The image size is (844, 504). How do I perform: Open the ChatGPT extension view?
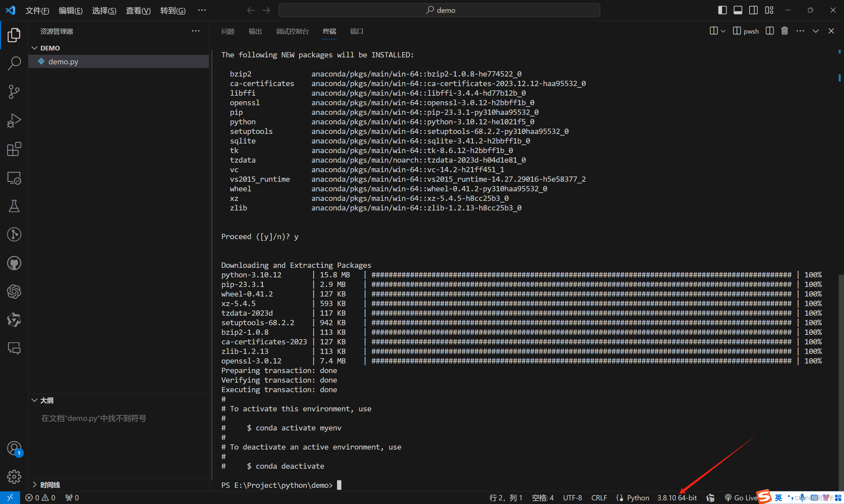(14, 291)
